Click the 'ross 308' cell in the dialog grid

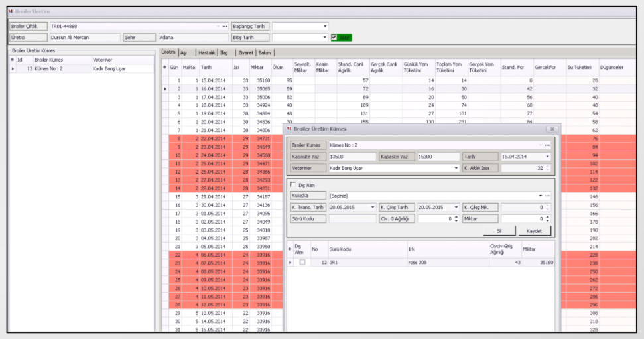(448, 262)
